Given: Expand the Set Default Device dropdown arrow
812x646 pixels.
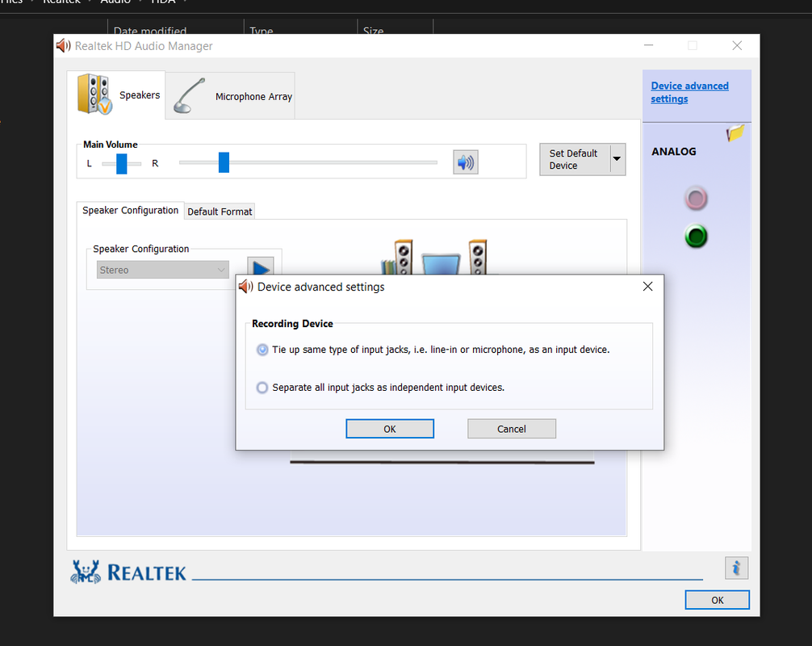Looking at the screenshot, I should pos(617,160).
